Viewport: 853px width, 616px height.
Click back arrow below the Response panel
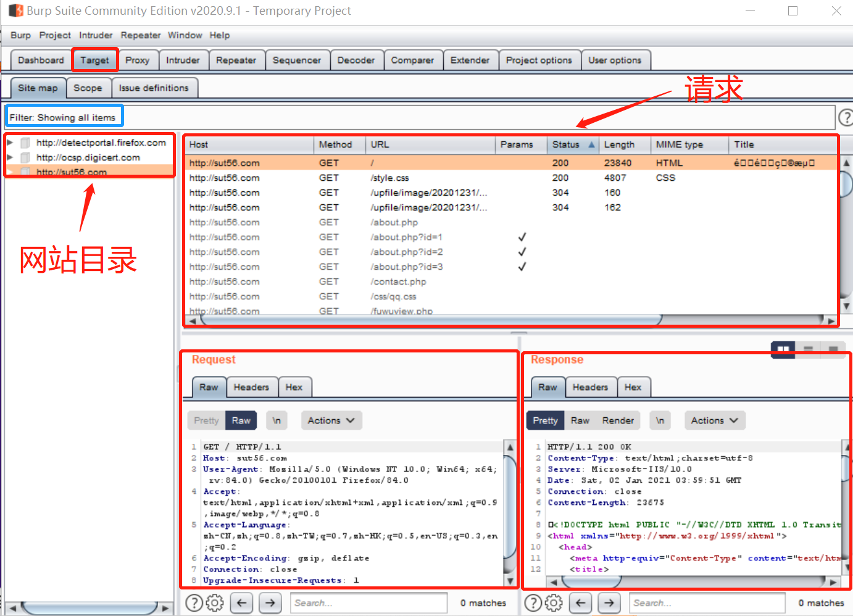580,602
